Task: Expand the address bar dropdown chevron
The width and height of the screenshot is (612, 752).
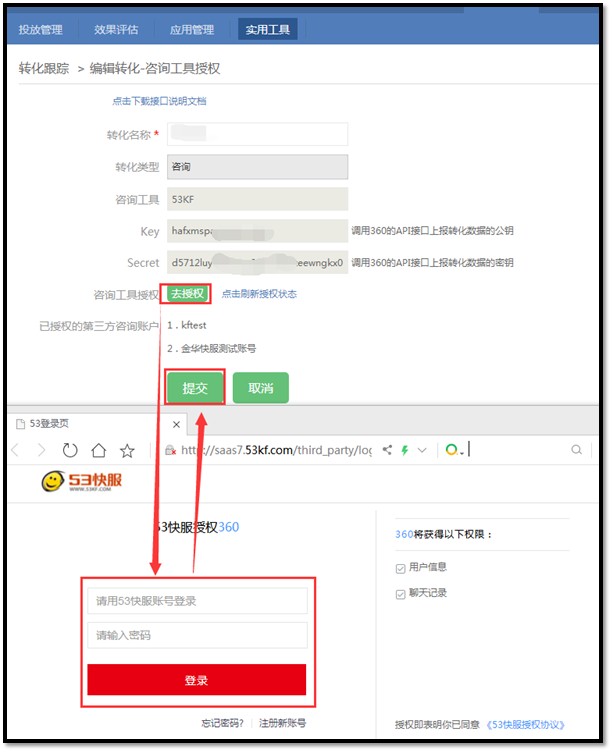Action: click(424, 450)
